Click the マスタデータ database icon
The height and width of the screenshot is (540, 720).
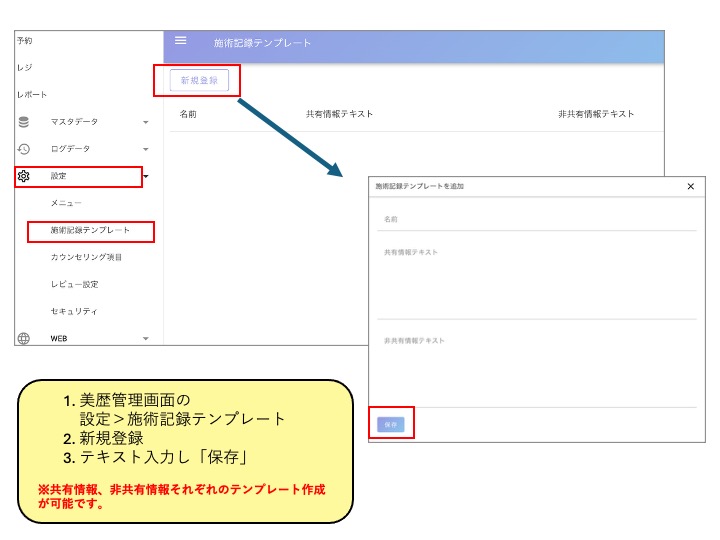coord(24,122)
